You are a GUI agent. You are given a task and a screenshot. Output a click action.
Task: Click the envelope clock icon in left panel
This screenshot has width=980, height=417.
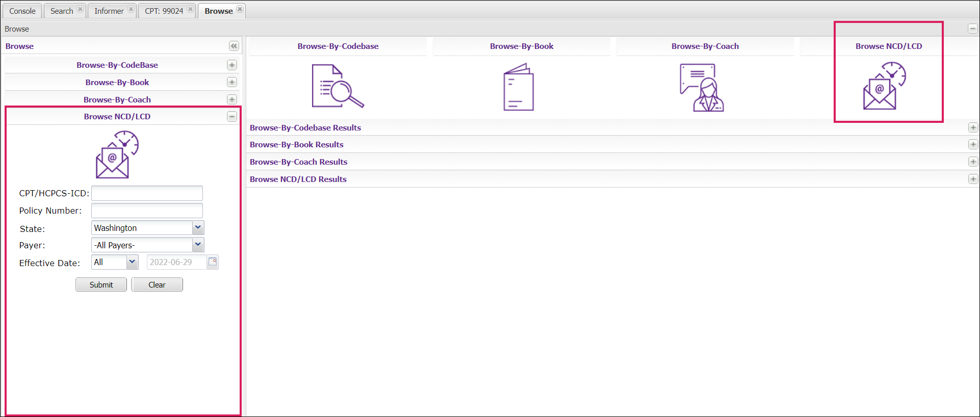coord(117,154)
